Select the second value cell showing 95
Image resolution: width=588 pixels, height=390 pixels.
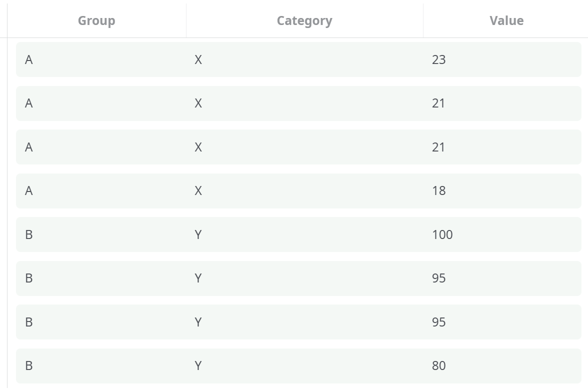(x=438, y=322)
